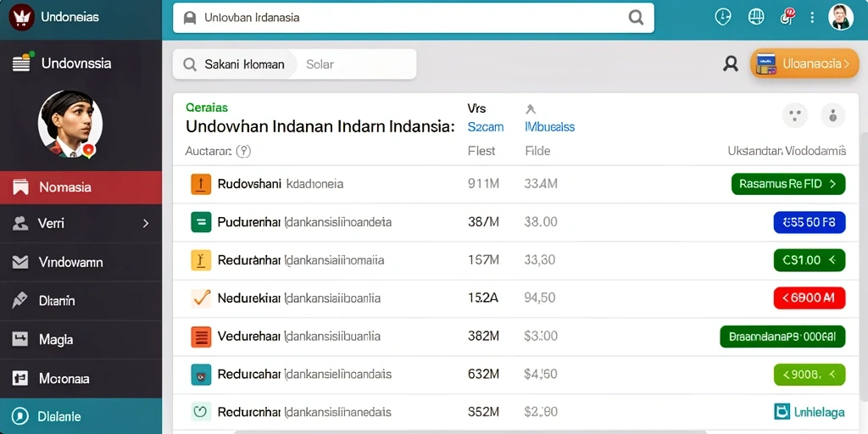Click the help icon next to Auctarar

(243, 151)
